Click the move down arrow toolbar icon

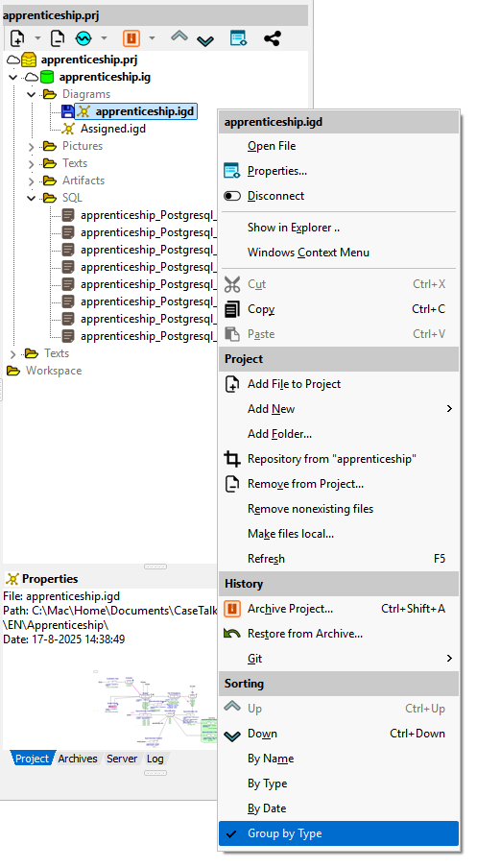coord(205,40)
